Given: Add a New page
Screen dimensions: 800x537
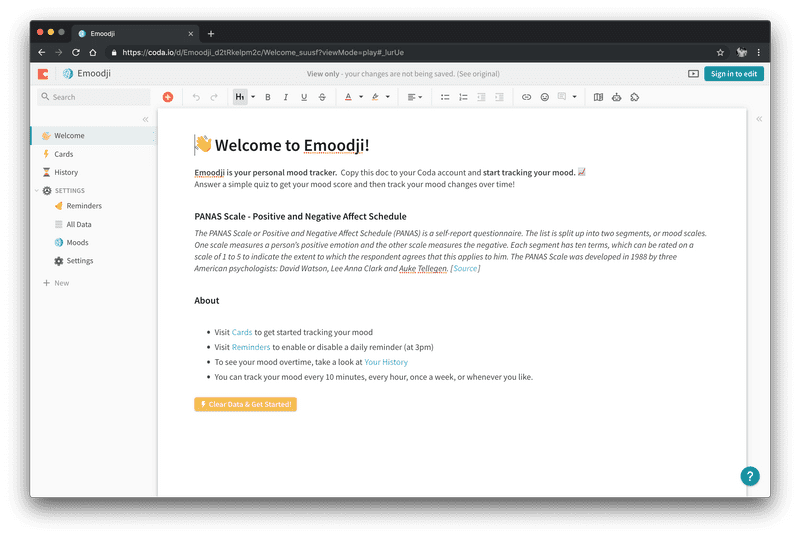Looking at the screenshot, I should (x=56, y=283).
